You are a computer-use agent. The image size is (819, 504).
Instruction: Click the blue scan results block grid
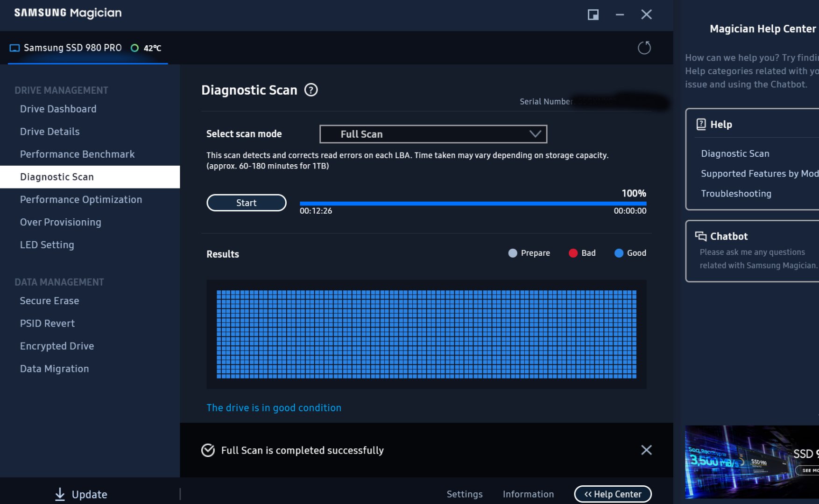click(x=426, y=334)
